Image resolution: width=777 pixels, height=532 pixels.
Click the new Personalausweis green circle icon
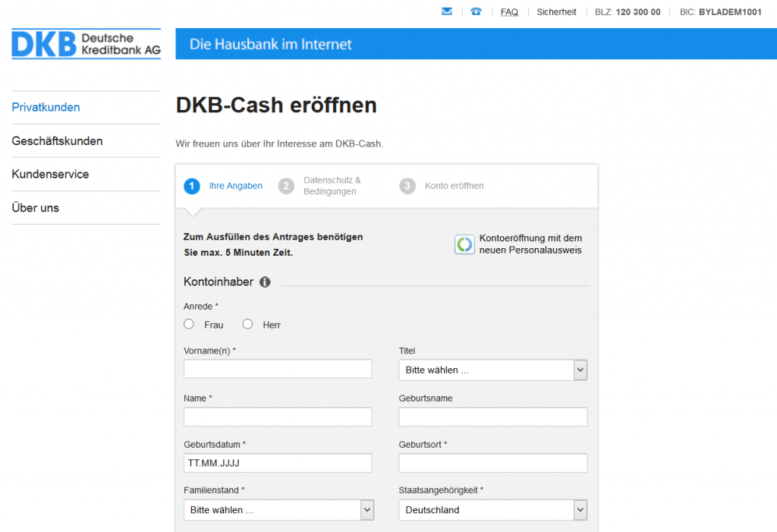coord(465,244)
